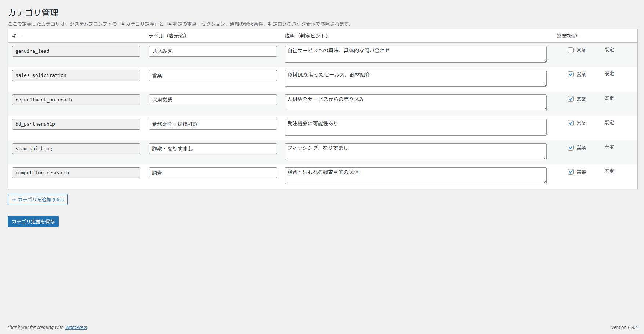Click 既定 text in sales_solicitation row
Screen dimensions: 644x334
609,74
